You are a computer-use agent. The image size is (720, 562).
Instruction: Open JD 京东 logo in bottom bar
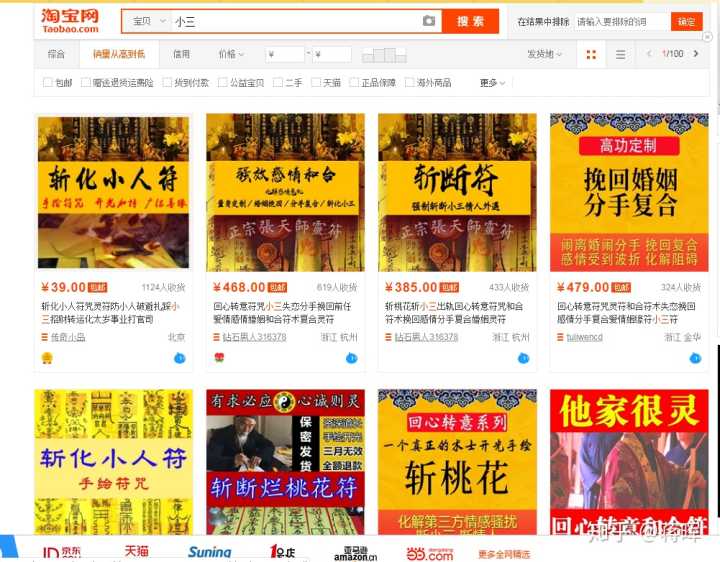pos(62,552)
